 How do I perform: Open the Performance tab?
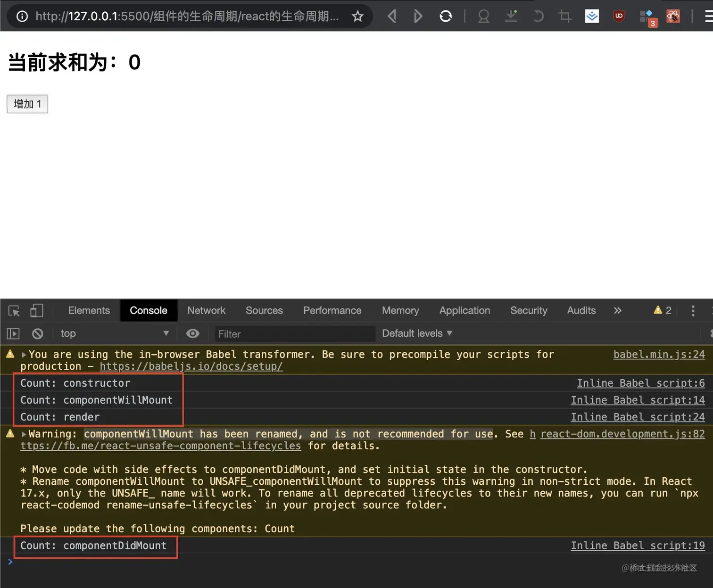point(332,310)
